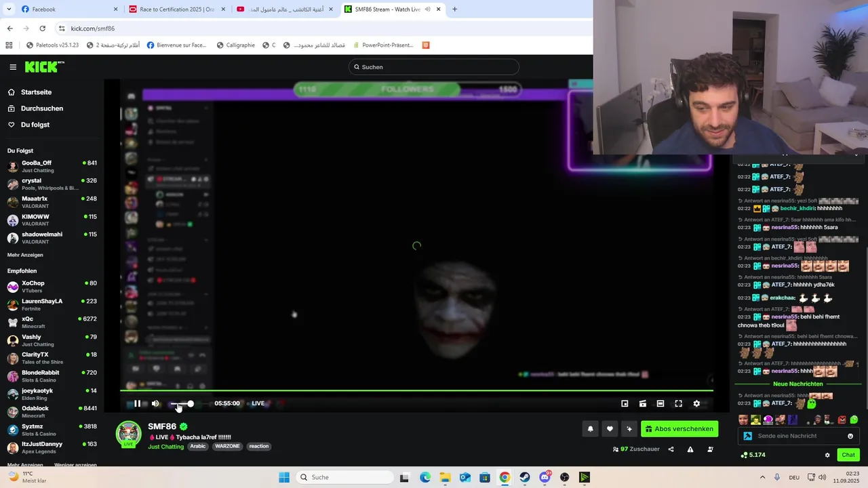This screenshot has height=488, width=868.
Task: Click the SMF86 channel avatar
Action: [x=129, y=434]
